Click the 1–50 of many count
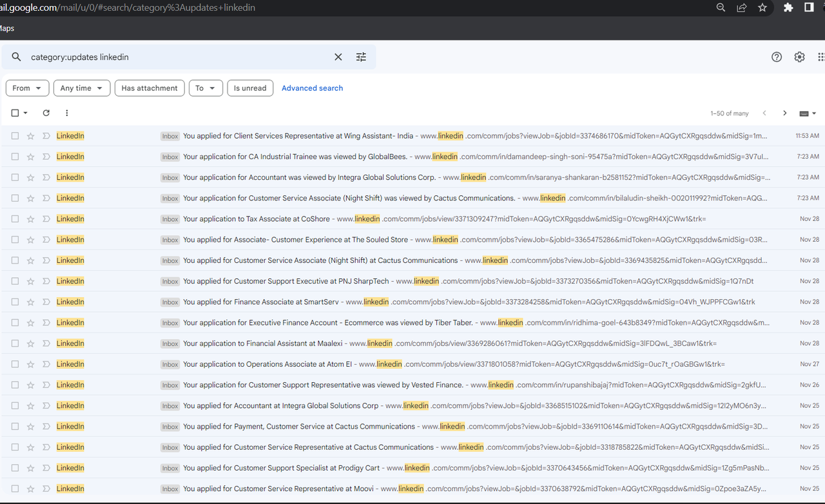This screenshot has width=825, height=504. pos(730,113)
